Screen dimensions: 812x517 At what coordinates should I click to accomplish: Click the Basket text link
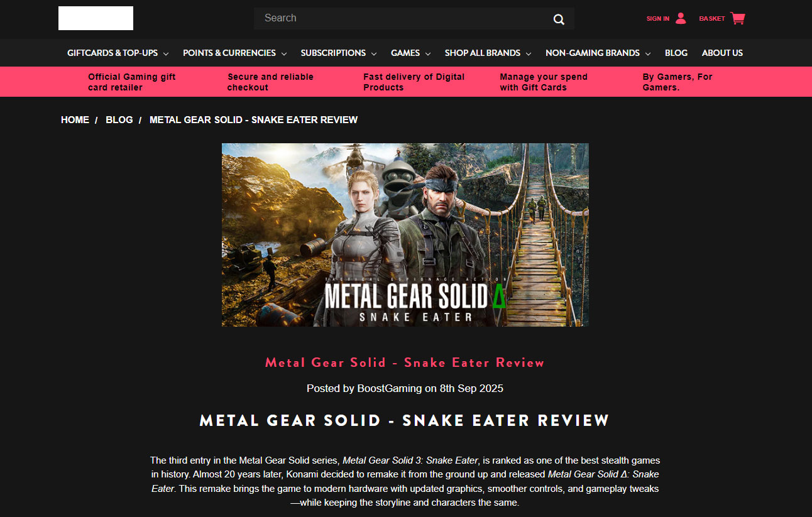tap(712, 18)
